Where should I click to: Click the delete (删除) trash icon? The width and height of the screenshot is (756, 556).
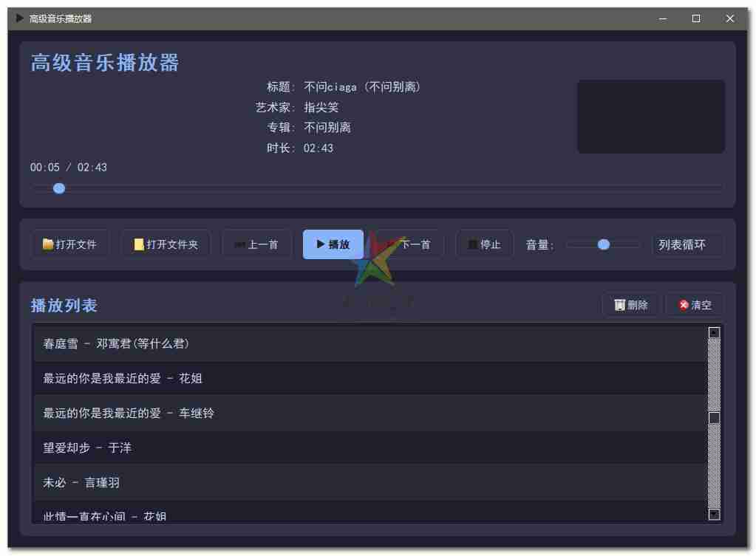pos(619,304)
